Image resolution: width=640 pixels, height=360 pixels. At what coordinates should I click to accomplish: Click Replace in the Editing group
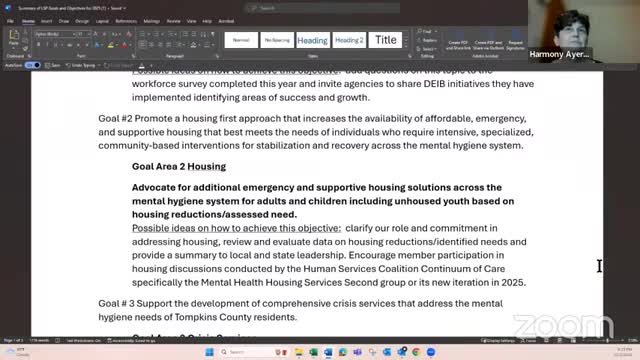pos(427,40)
